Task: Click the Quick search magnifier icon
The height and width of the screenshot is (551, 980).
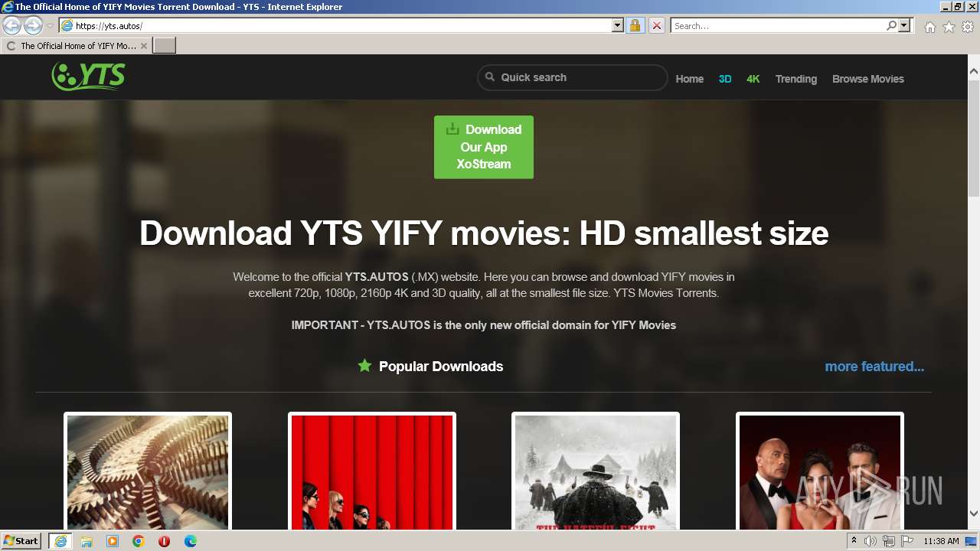Action: pyautogui.click(x=490, y=77)
